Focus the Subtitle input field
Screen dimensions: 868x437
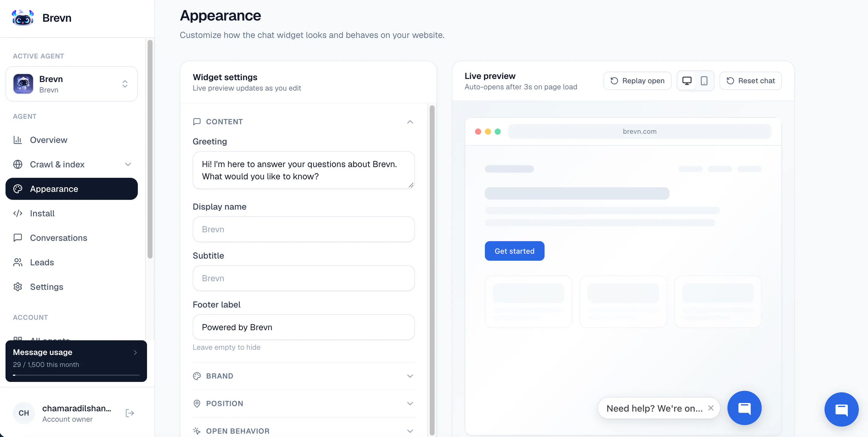[x=304, y=278]
